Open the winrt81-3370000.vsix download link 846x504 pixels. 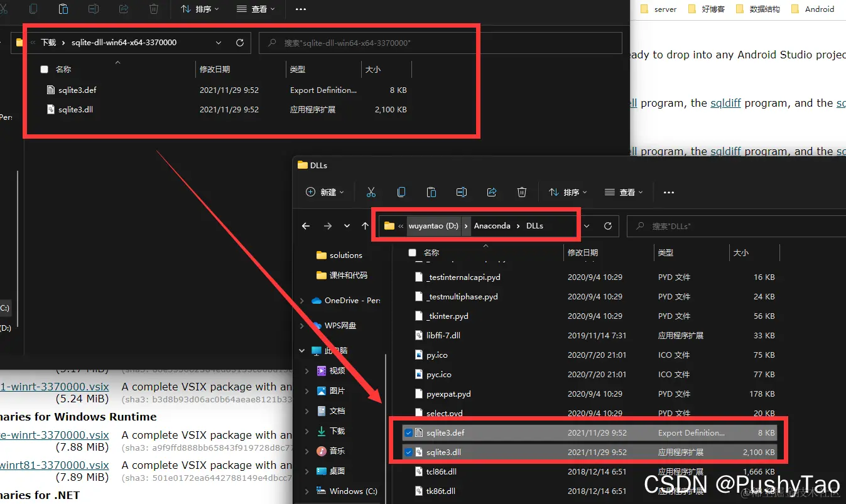click(x=55, y=465)
